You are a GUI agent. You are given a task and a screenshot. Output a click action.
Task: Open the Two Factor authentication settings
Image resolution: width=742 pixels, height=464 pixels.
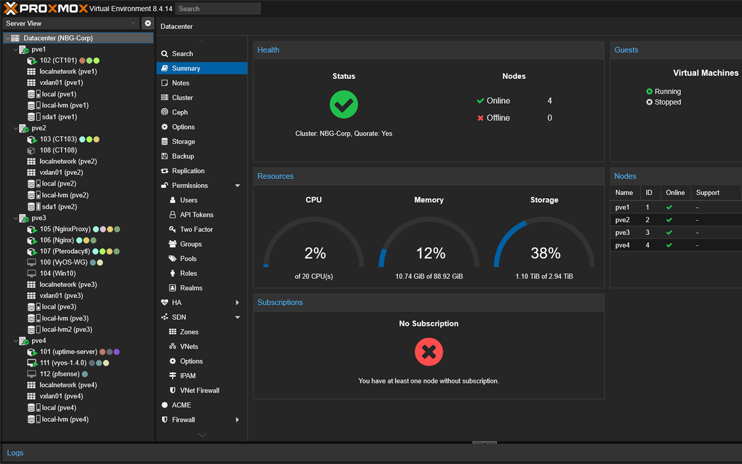click(x=196, y=229)
